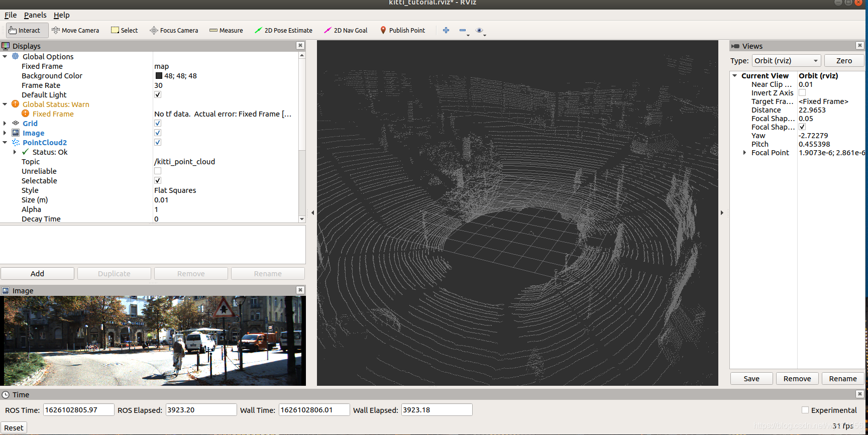Click the PointCloud2 display icon
Viewport: 868px width, 435px height.
pyautogui.click(x=16, y=142)
